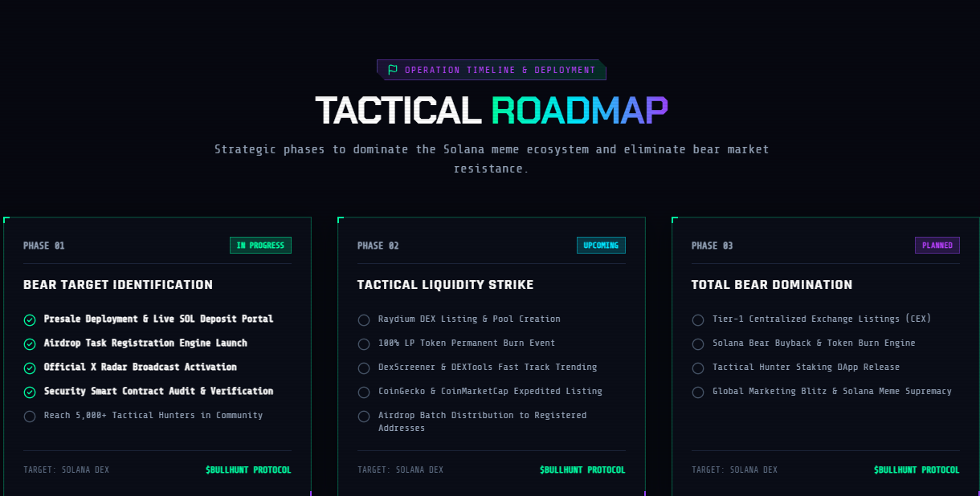Click the $BULLHUNT PROTOCOL text in Phase 01 card
Image resolution: width=980 pixels, height=496 pixels.
pos(247,470)
